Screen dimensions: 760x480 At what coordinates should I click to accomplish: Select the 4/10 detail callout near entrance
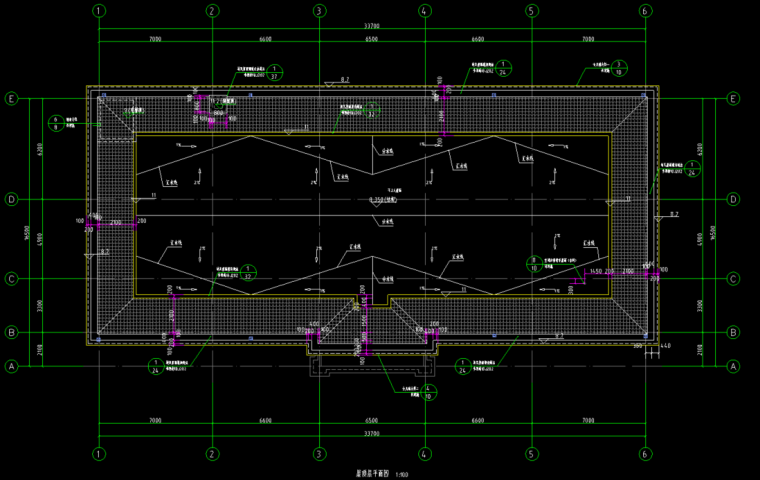428,392
